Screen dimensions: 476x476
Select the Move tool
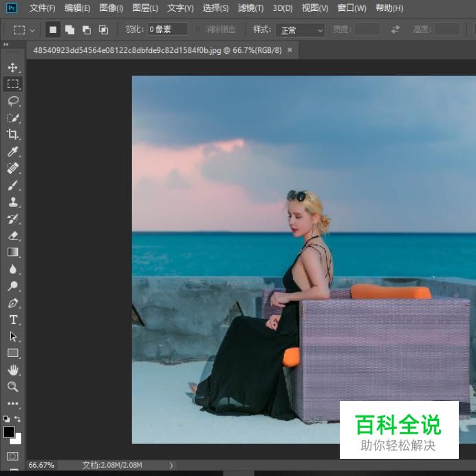click(12, 67)
